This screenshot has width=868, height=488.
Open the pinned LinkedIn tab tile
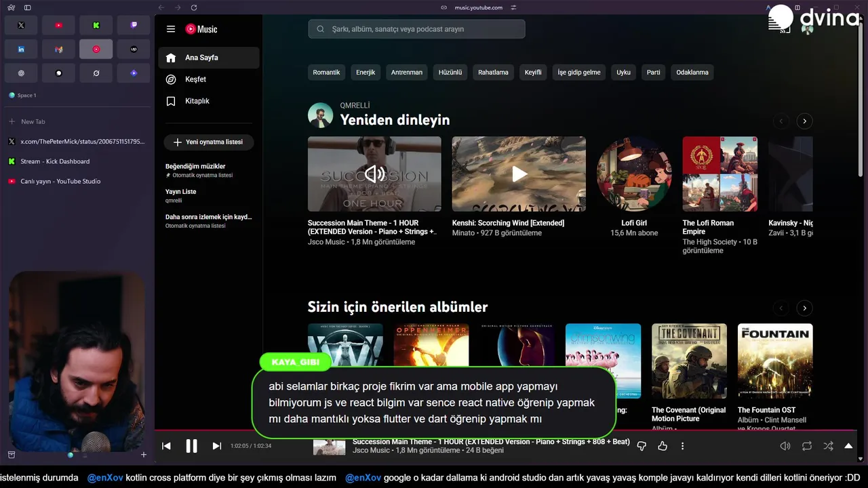(x=21, y=49)
